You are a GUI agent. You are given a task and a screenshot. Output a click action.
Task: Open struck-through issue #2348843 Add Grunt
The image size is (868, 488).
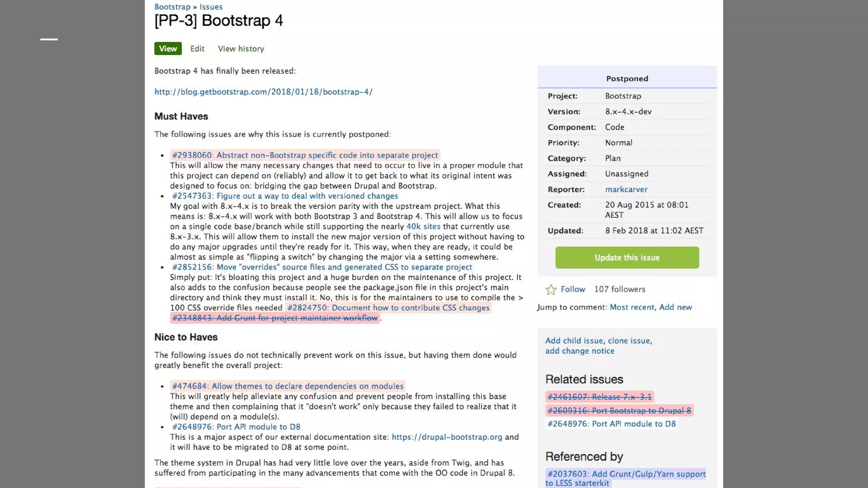pos(275,318)
